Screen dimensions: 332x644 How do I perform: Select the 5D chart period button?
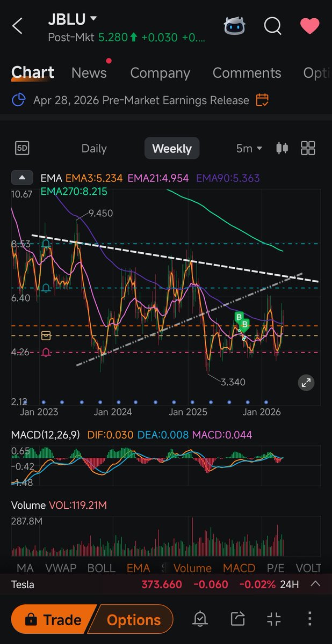(x=22, y=148)
